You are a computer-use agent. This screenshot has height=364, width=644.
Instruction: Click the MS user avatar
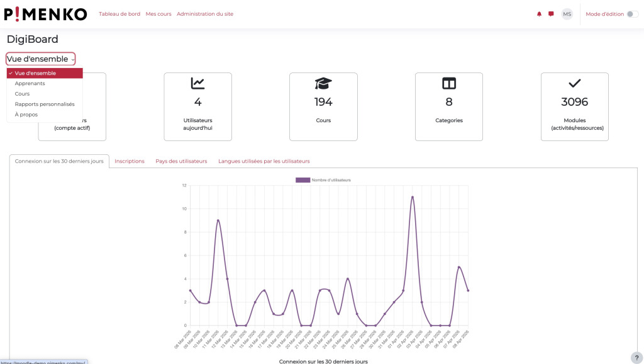(567, 13)
